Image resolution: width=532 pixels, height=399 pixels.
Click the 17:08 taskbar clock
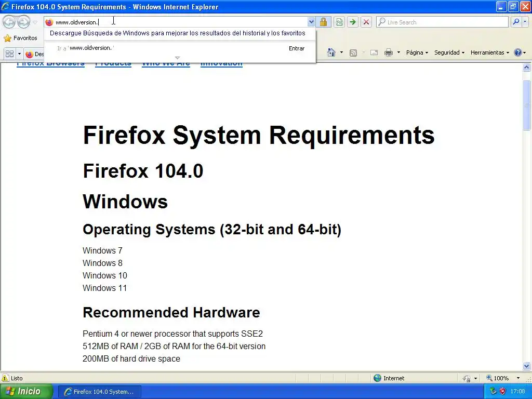coord(518,392)
